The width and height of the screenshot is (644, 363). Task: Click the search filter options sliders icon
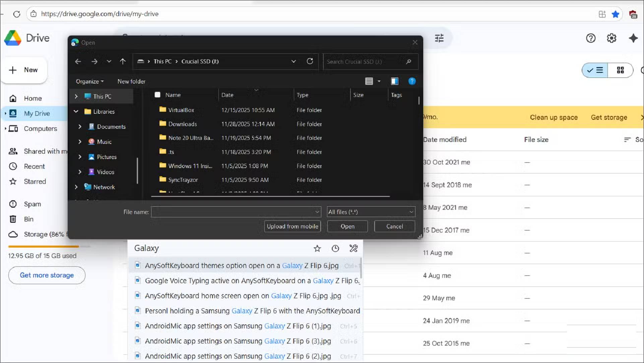[439, 38]
